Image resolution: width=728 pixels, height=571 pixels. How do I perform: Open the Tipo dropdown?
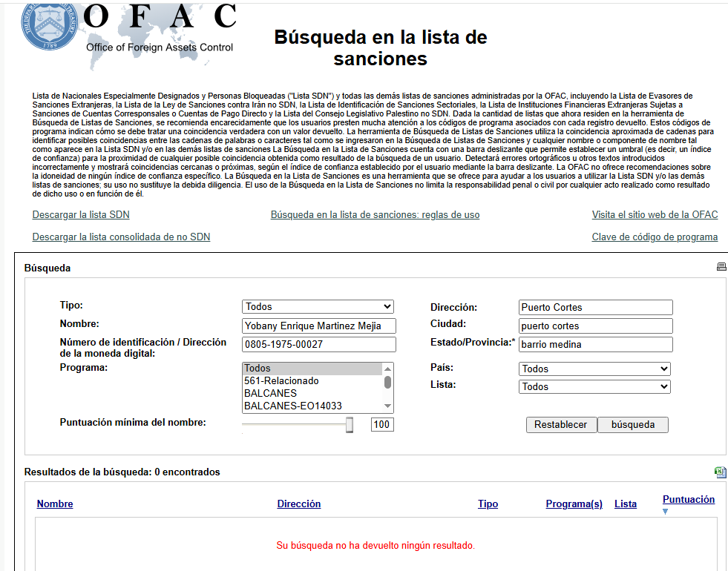pos(318,307)
